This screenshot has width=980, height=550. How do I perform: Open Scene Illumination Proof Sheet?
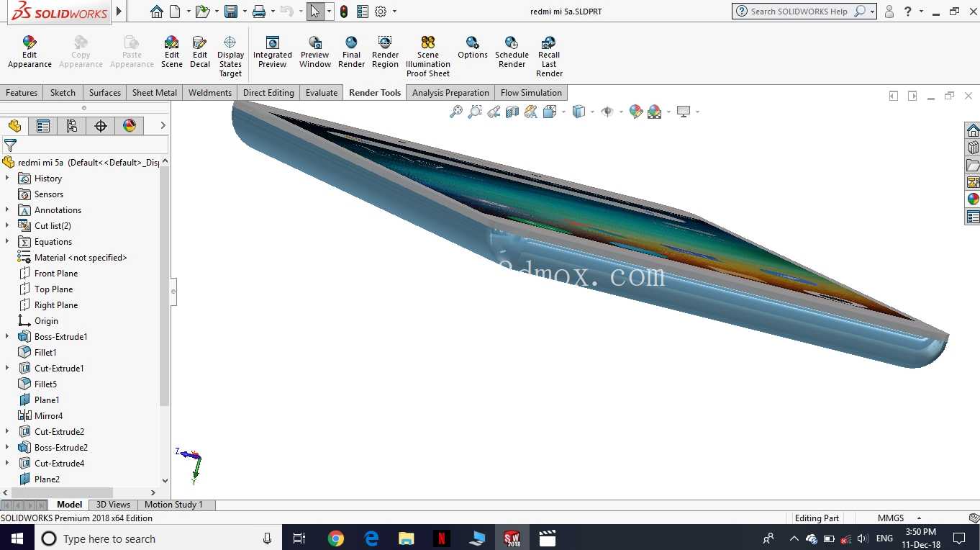click(x=428, y=57)
